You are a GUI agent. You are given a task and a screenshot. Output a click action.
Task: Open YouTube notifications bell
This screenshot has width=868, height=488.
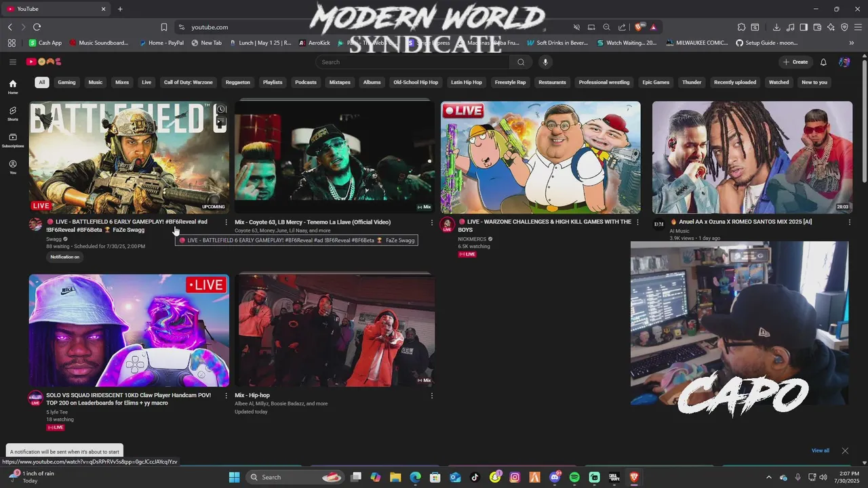click(823, 62)
